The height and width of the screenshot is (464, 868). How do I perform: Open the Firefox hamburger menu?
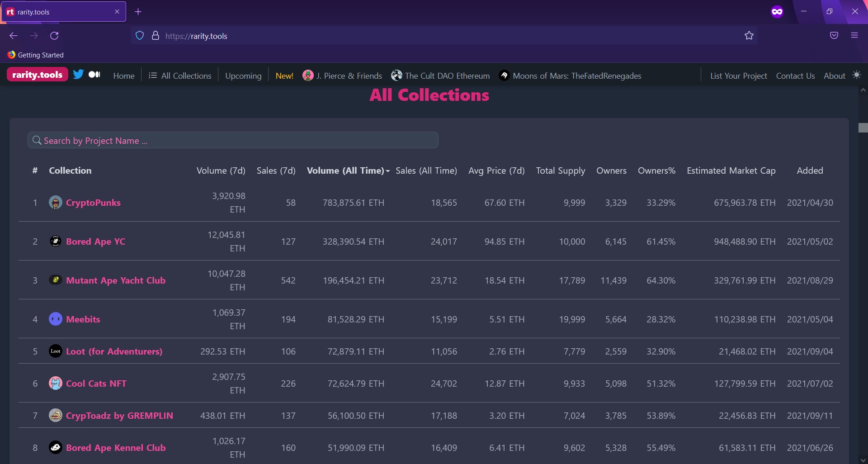coord(854,36)
